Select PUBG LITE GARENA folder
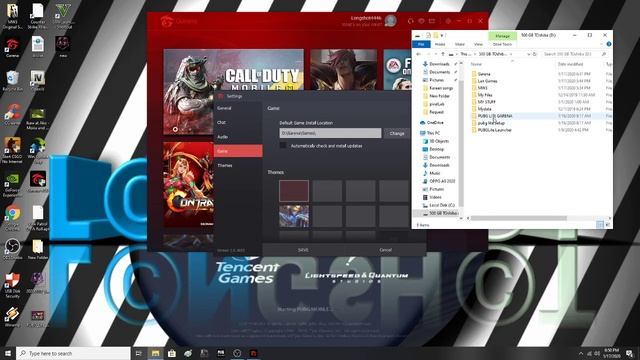640x360 pixels. coord(495,116)
